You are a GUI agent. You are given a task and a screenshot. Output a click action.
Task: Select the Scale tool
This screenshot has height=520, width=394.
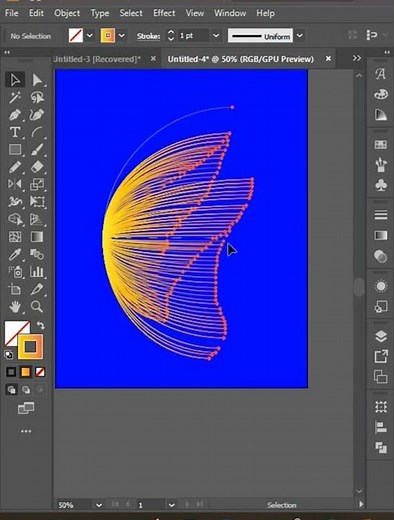(x=37, y=184)
